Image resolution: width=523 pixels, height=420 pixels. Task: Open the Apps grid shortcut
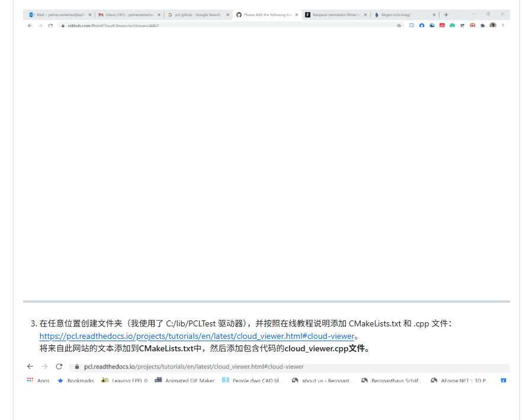(38, 380)
